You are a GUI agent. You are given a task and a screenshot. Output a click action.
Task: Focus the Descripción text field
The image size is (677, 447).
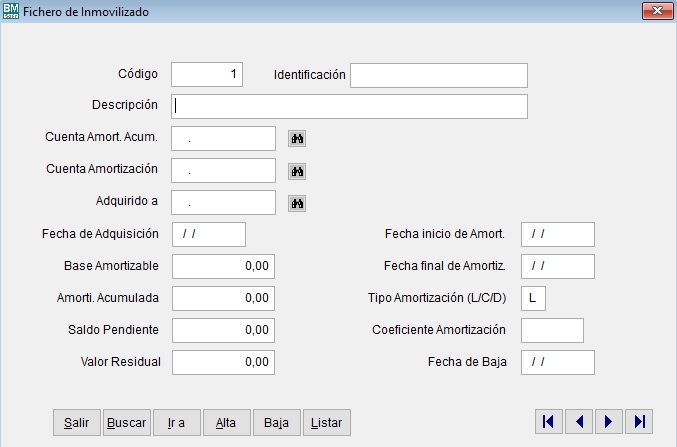pos(349,107)
